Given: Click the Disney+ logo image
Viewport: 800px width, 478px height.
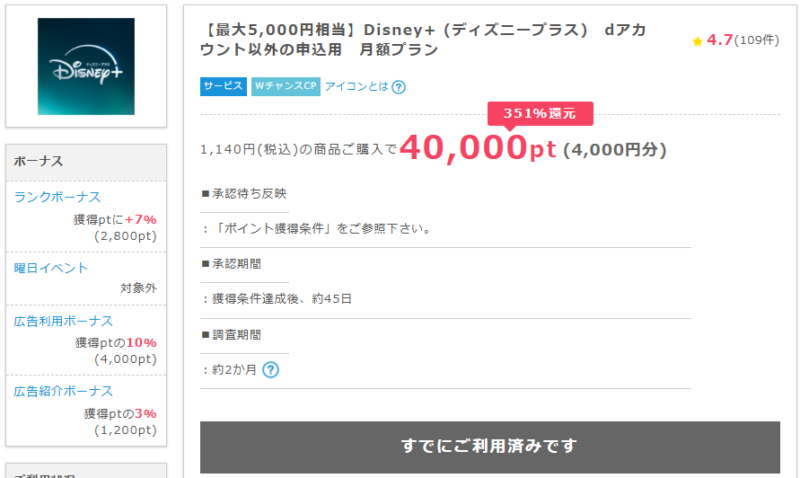Looking at the screenshot, I should tap(85, 67).
